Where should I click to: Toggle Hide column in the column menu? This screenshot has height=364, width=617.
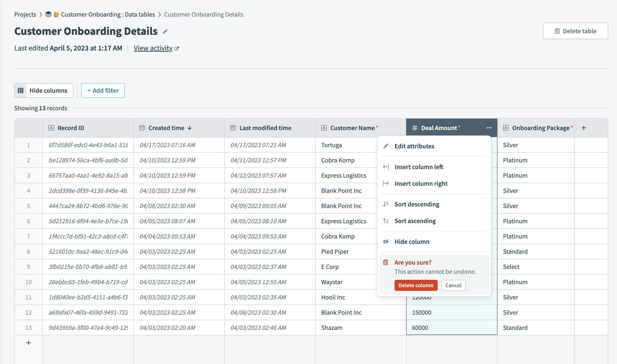[x=412, y=242]
